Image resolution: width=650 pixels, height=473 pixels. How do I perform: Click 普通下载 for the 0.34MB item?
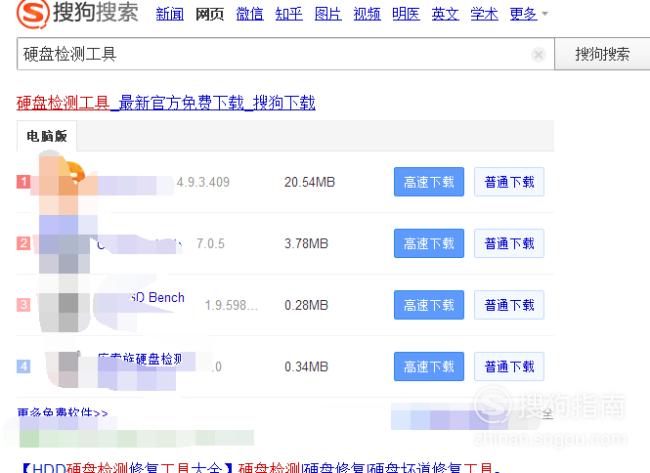[509, 366]
